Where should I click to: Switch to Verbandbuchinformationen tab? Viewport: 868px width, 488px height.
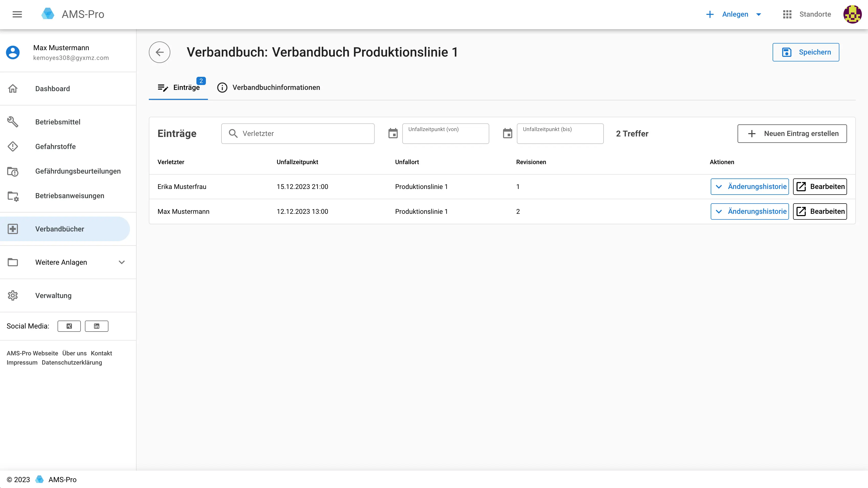[x=269, y=87]
